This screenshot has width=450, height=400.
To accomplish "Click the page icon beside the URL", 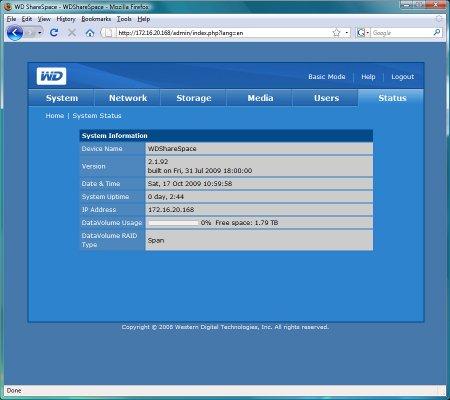I will click(x=108, y=33).
